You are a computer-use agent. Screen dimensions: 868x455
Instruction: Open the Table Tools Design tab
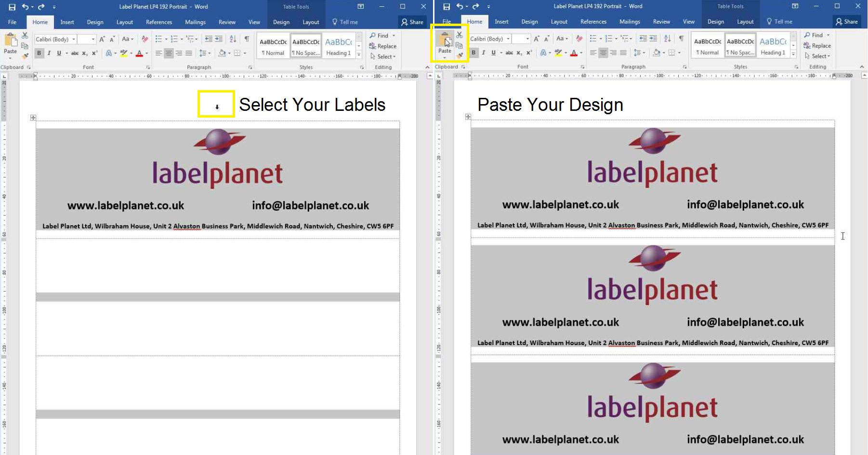281,22
